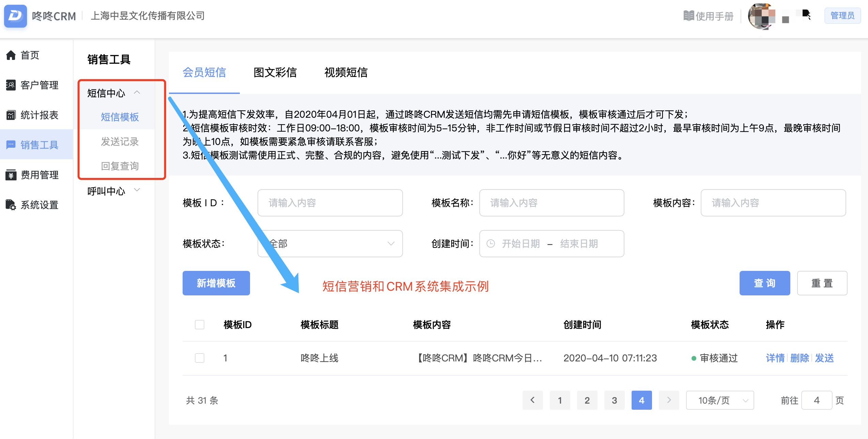Click 发送 for 咚咚上线 template
The height and width of the screenshot is (439, 868).
pyautogui.click(x=824, y=358)
